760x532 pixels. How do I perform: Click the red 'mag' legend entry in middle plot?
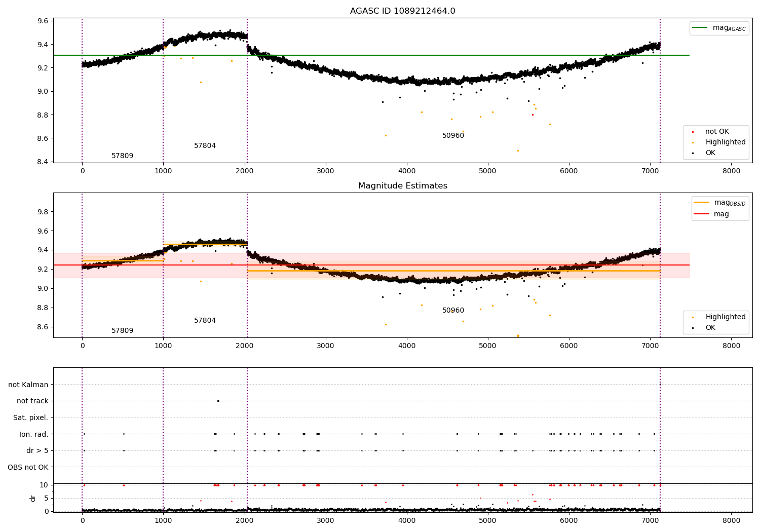click(x=712, y=214)
